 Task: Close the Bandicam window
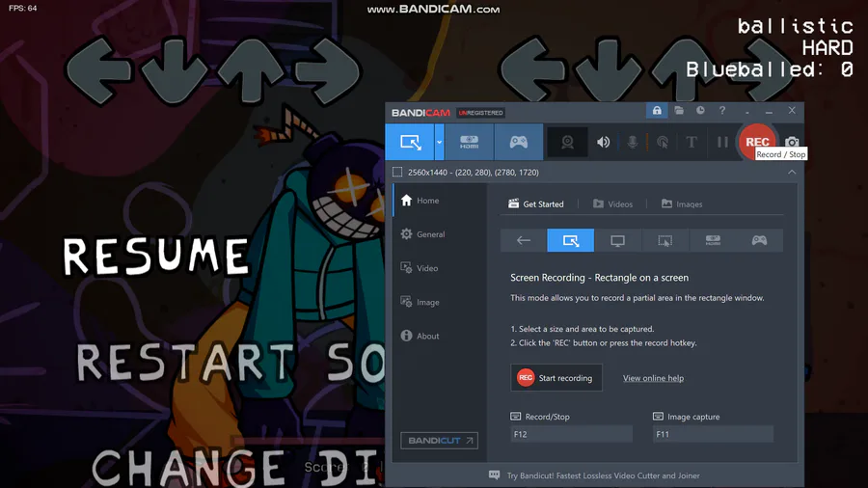(x=792, y=111)
